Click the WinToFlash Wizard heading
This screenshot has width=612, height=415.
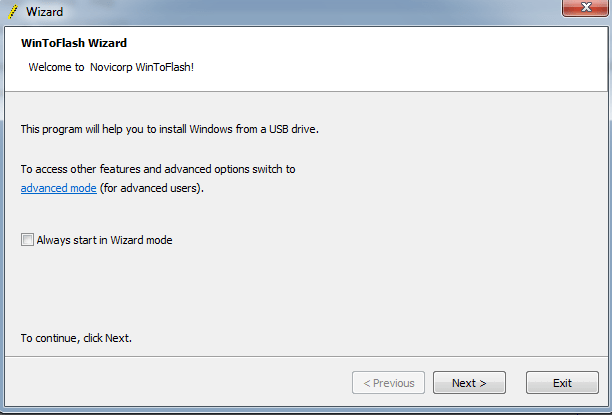(x=74, y=43)
